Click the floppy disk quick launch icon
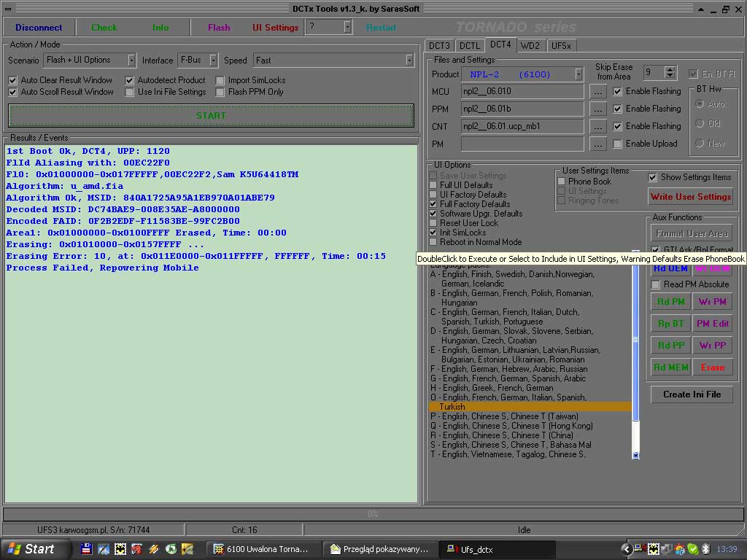This screenshot has width=747, height=560. tap(86, 549)
